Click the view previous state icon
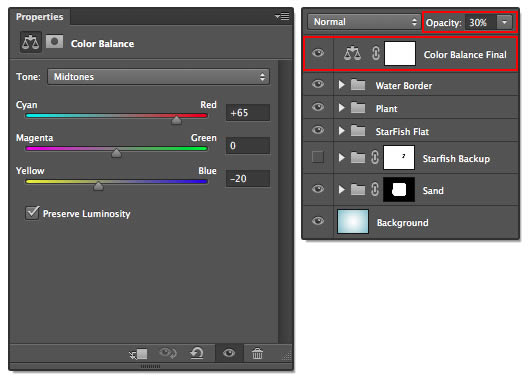The width and height of the screenshot is (530, 380). (x=168, y=353)
